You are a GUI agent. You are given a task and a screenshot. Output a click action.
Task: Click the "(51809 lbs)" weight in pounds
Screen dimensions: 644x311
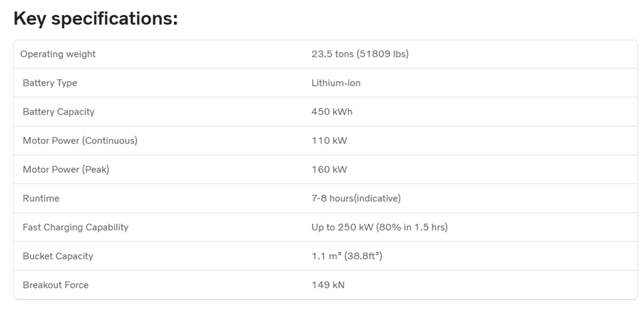(x=382, y=54)
